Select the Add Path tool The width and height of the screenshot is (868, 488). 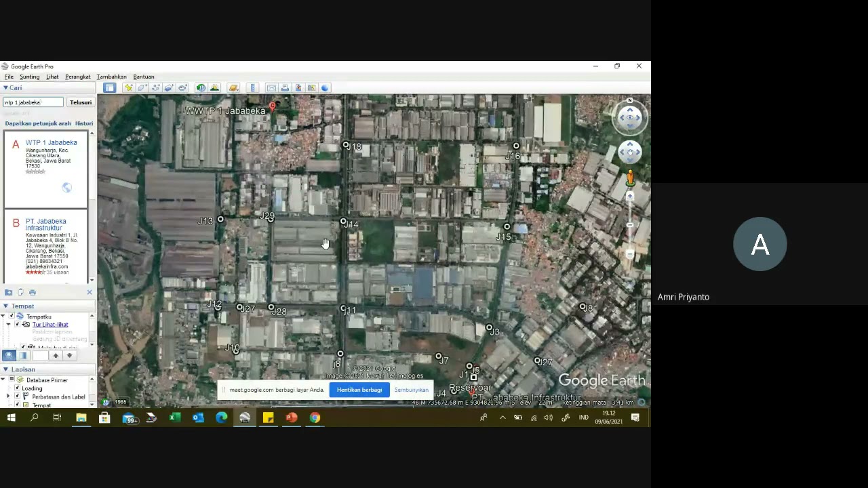pyautogui.click(x=155, y=87)
